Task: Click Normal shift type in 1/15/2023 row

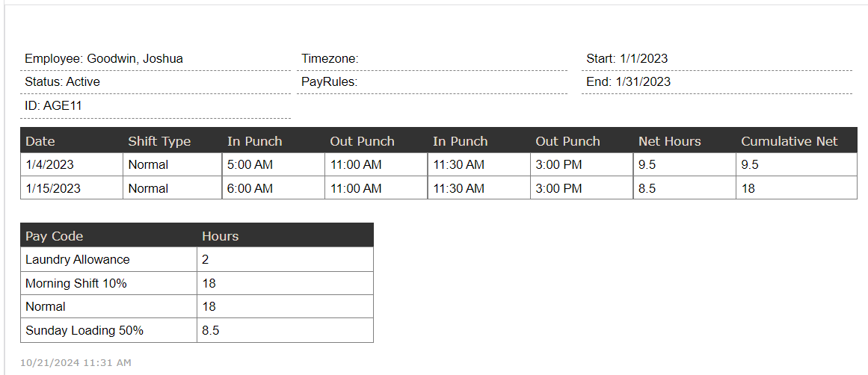Action: coord(173,188)
